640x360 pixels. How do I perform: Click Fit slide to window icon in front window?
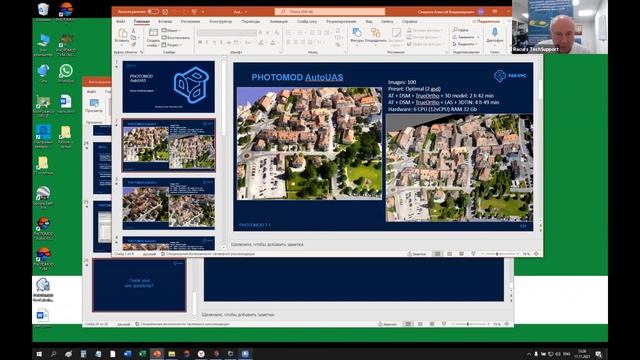[536, 254]
